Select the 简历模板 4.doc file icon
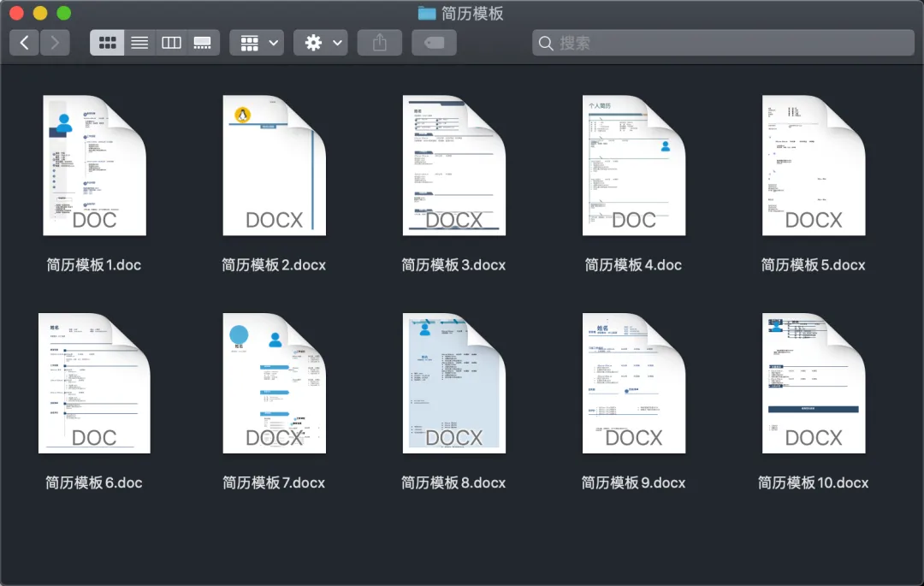This screenshot has height=586, width=924. 633,165
